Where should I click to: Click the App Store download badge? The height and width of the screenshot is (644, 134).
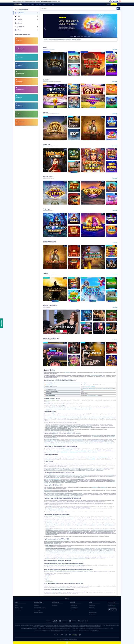coord(112,610)
